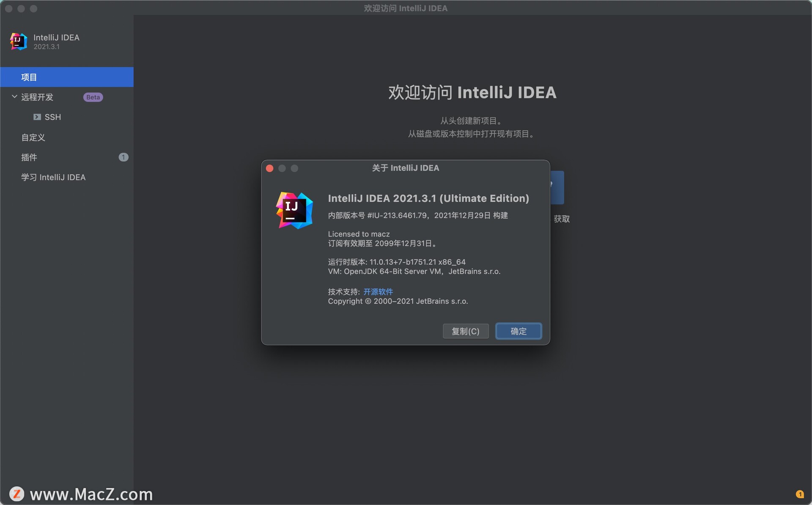This screenshot has width=812, height=505.
Task: Select 远程开发 in the sidebar
Action: (x=37, y=97)
